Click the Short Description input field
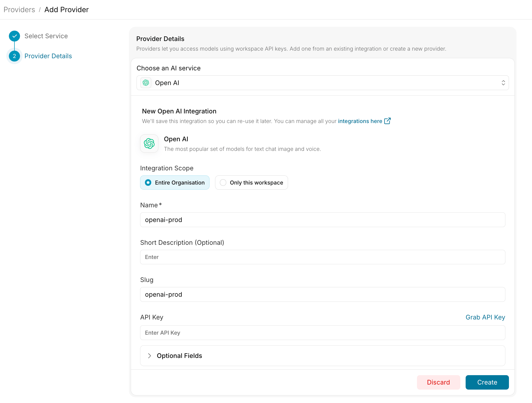The width and height of the screenshot is (532, 403). click(x=322, y=257)
